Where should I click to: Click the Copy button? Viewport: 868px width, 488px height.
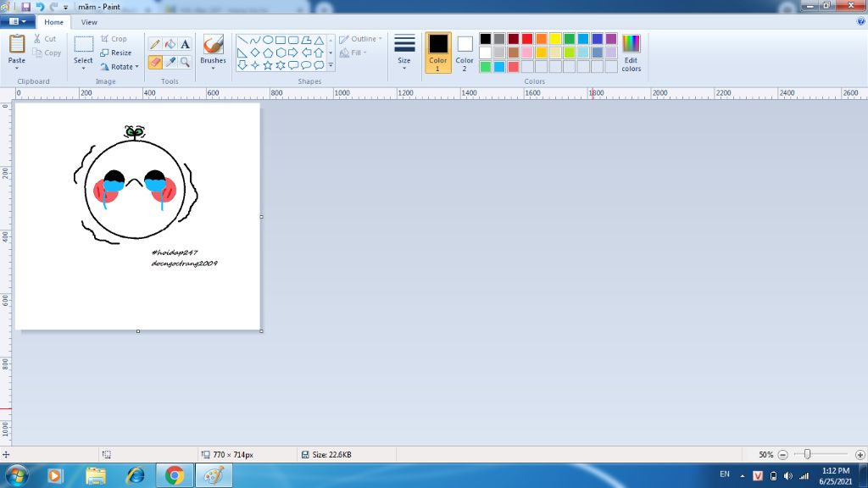click(47, 53)
